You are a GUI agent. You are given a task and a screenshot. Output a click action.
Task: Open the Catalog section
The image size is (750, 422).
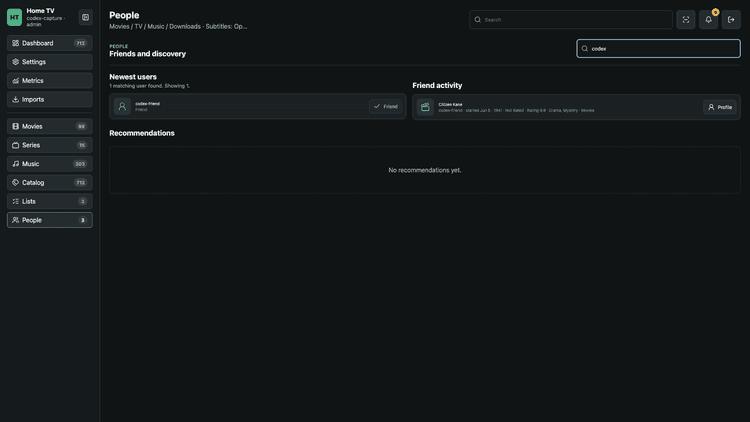pos(50,182)
